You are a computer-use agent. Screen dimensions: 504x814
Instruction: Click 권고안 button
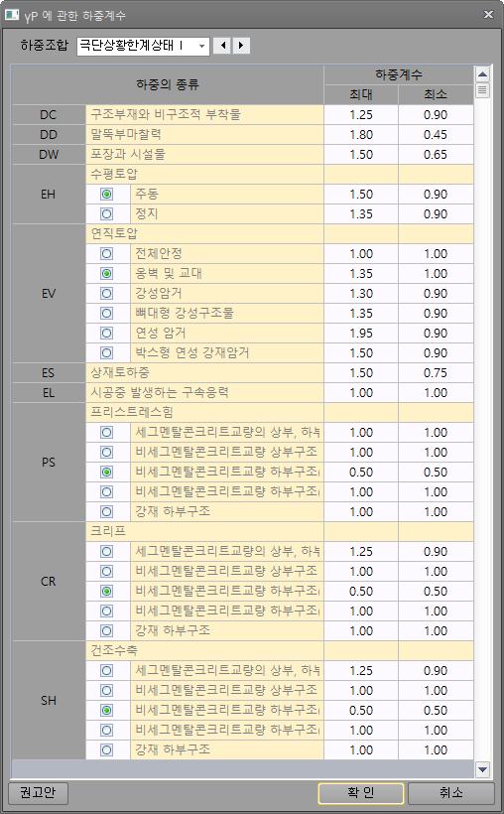(38, 793)
